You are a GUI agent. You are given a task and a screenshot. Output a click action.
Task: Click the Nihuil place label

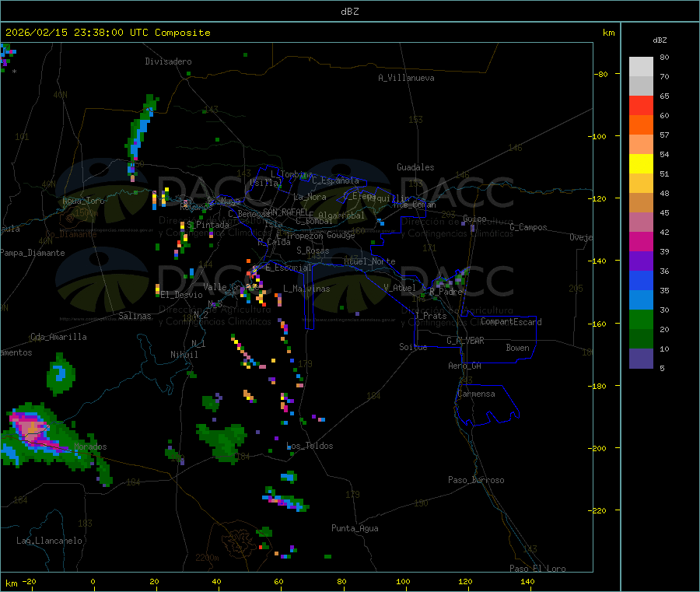184,355
